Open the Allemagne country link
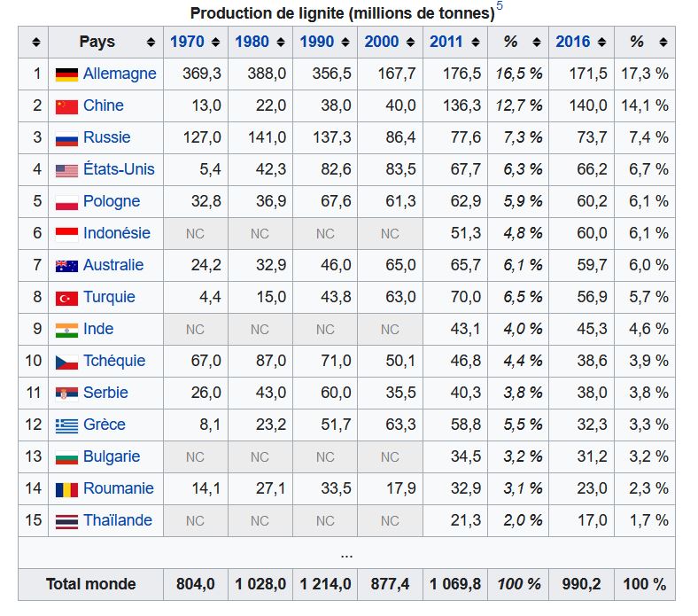 [120, 74]
